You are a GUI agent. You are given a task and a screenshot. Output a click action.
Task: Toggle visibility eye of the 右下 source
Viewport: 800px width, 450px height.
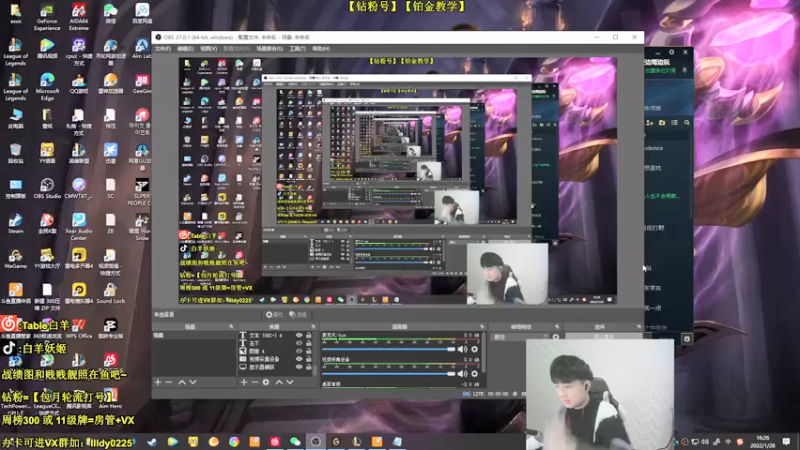point(299,343)
